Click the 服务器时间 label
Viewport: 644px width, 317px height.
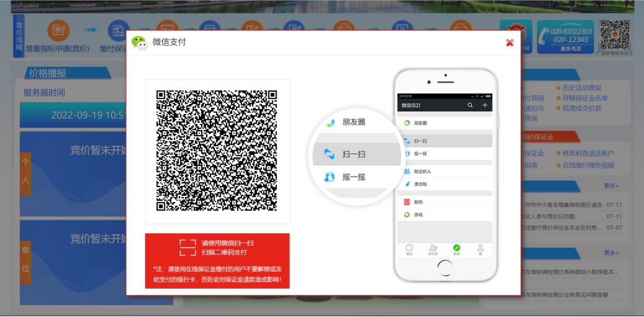(44, 93)
